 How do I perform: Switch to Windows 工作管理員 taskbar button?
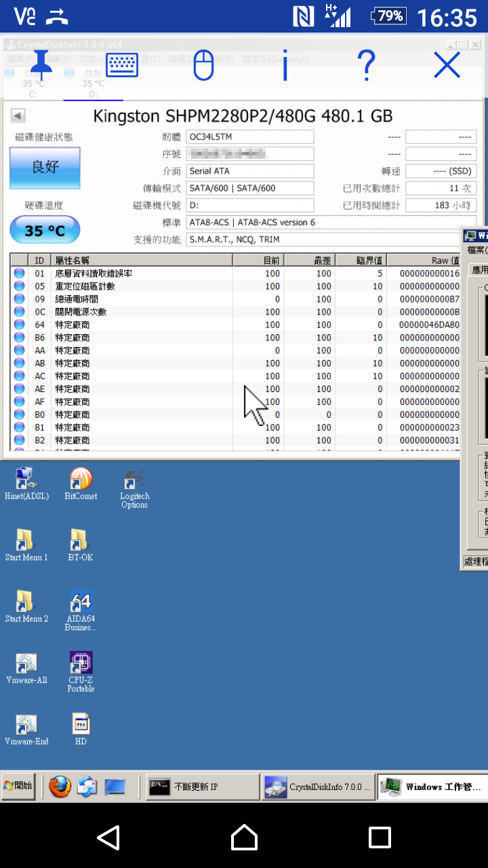(433, 787)
